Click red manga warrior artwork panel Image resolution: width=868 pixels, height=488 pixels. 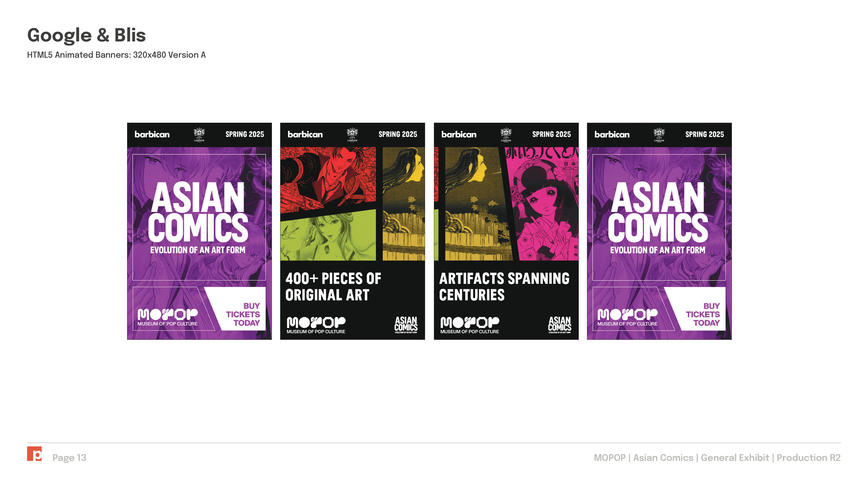[328, 180]
